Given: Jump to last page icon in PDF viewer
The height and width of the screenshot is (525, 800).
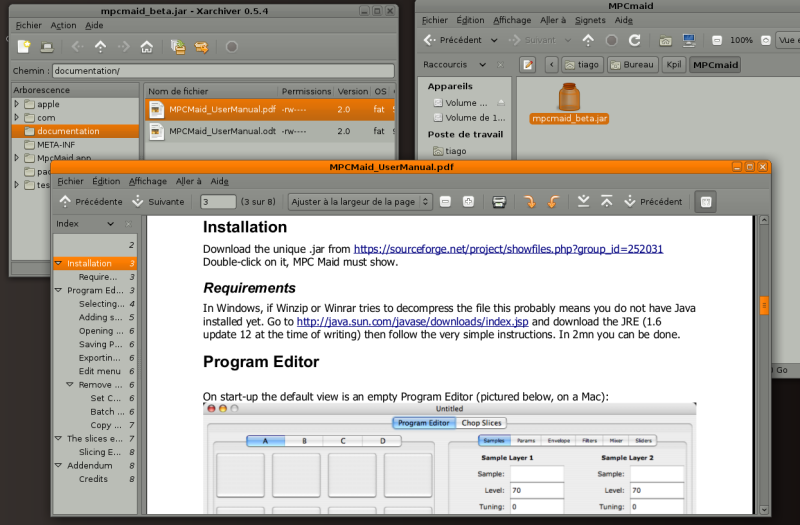Looking at the screenshot, I should 583,202.
